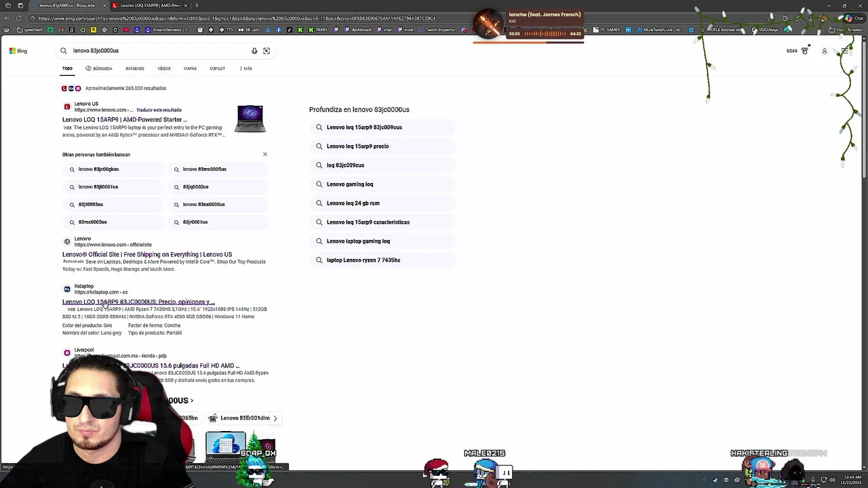868x488 pixels.
Task: Click the search magnifier icon in the box
Action: pyautogui.click(x=64, y=51)
